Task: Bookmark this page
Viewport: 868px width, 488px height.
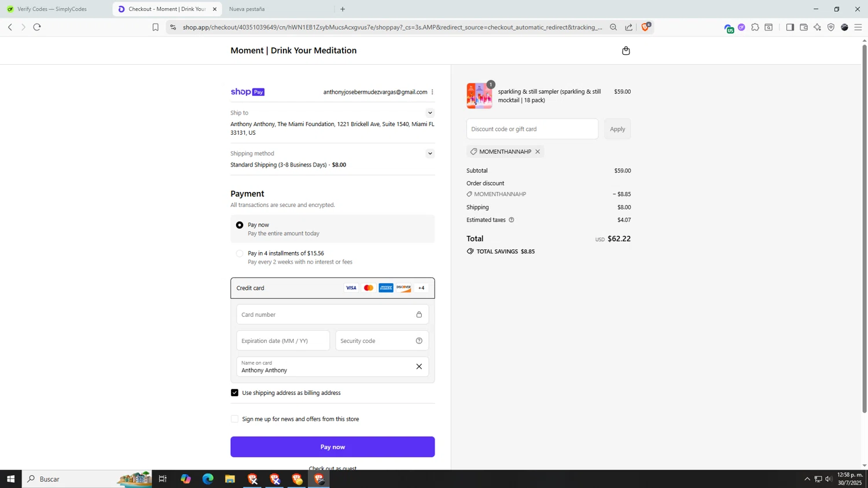Action: point(155,27)
